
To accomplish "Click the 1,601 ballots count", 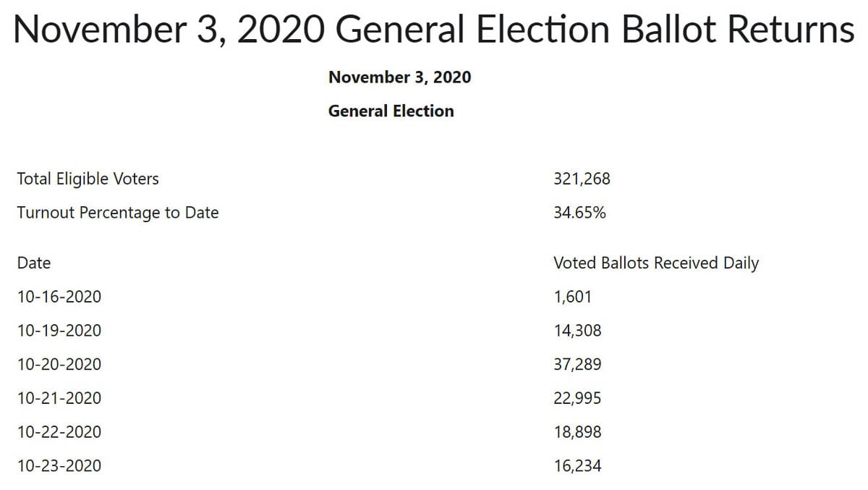I will [572, 297].
